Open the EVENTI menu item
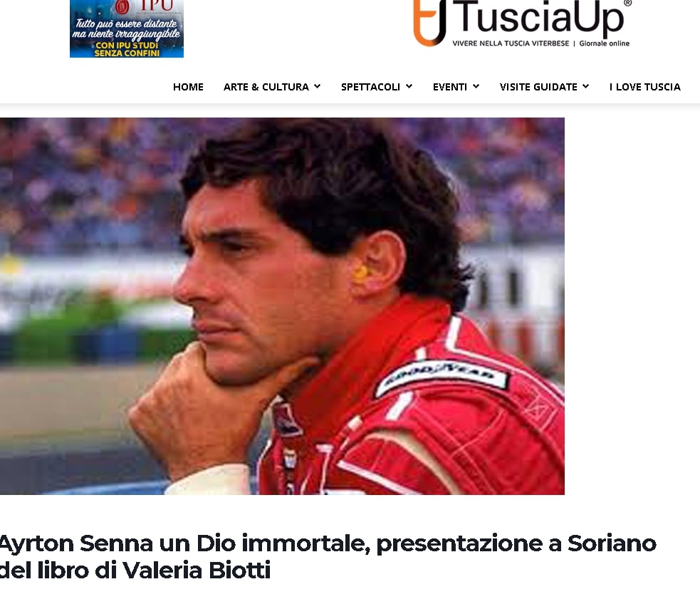This screenshot has height=599, width=700. (x=449, y=87)
